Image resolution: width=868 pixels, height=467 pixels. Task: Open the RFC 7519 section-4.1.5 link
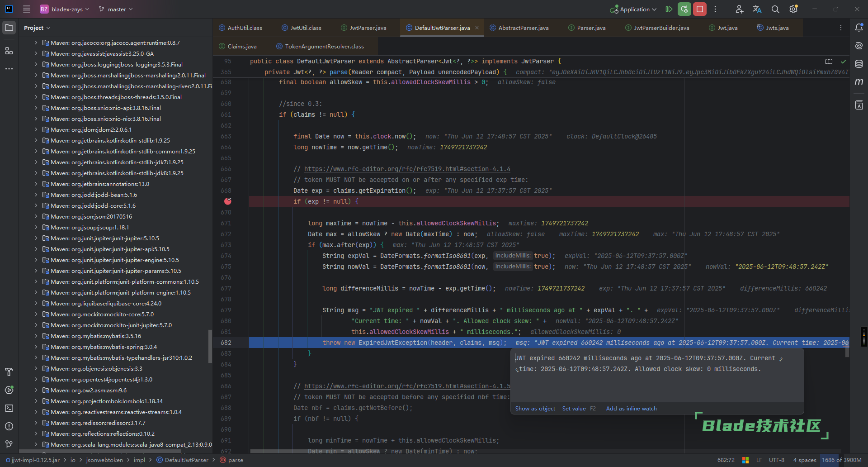[x=407, y=386]
